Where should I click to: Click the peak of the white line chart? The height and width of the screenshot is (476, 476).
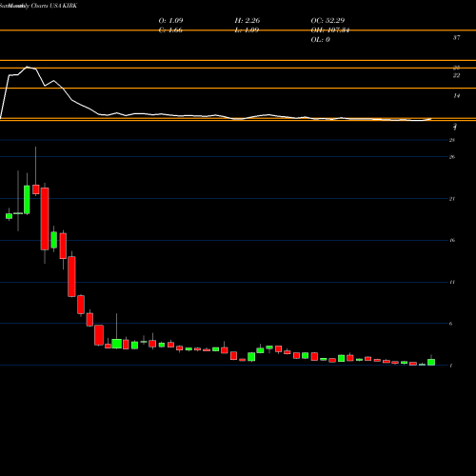pyautogui.click(x=28, y=67)
